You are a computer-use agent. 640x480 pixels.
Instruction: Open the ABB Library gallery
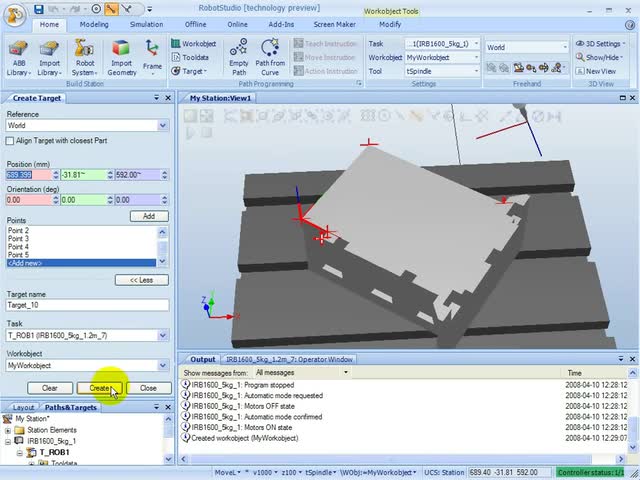[x=19, y=58]
